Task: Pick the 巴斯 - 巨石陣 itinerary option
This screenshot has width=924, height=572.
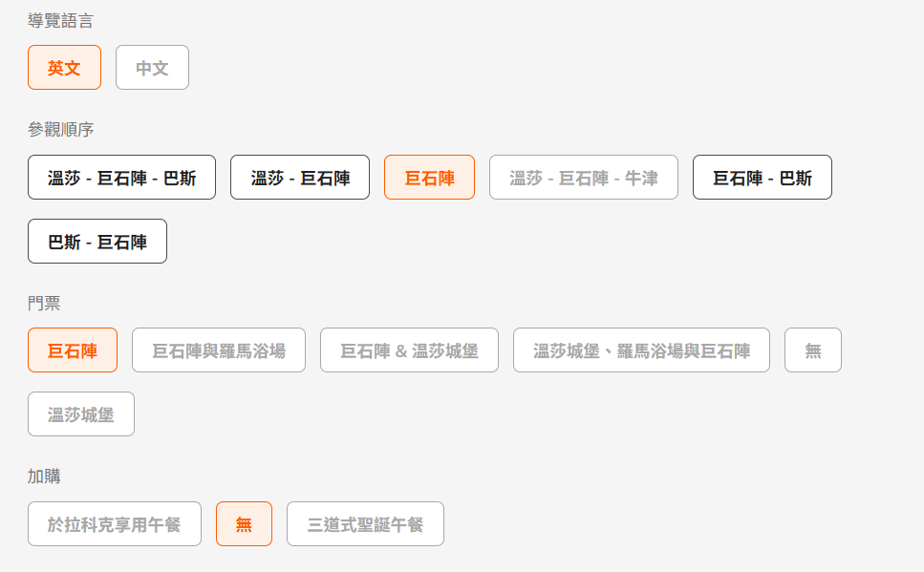Action: point(97,242)
